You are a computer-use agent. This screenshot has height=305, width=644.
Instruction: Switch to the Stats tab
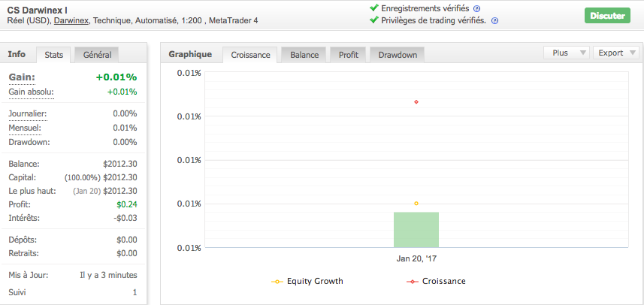[x=53, y=55]
